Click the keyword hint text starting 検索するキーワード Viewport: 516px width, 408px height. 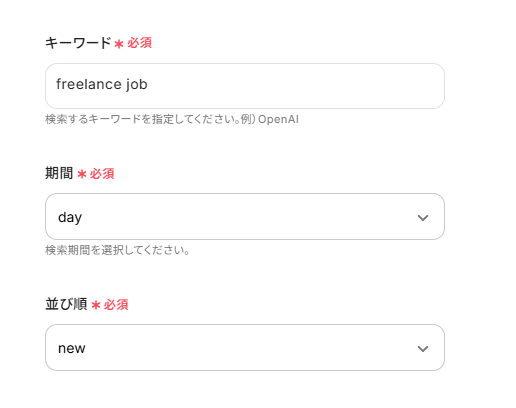coord(172,119)
